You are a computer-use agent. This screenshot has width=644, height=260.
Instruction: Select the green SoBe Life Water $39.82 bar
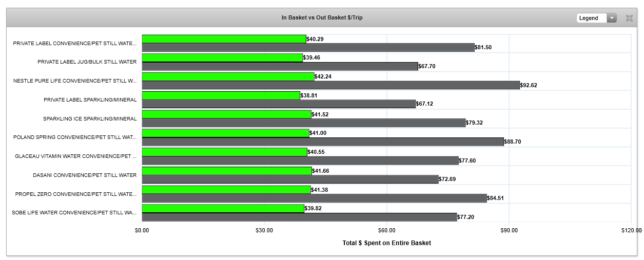pyautogui.click(x=223, y=208)
